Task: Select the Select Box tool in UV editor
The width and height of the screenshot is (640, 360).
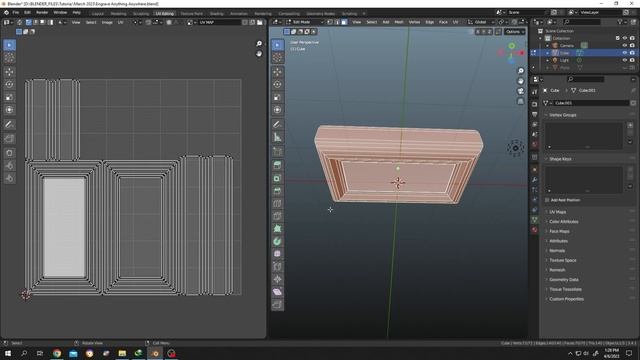Action: pyautogui.click(x=9, y=45)
